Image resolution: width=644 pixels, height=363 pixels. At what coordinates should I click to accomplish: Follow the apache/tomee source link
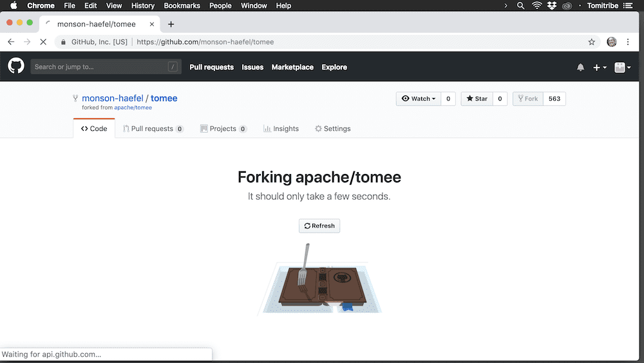[x=133, y=108]
